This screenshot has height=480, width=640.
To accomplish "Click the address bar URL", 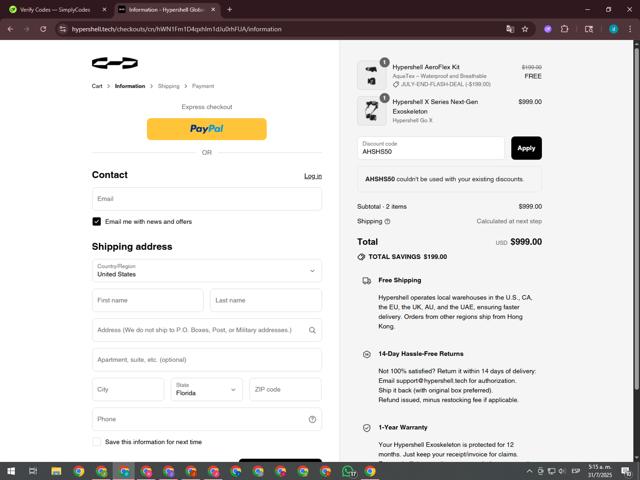I will (x=176, y=29).
